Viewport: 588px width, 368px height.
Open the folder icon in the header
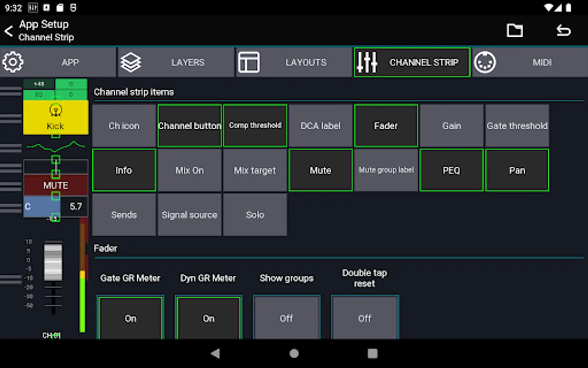(x=514, y=30)
